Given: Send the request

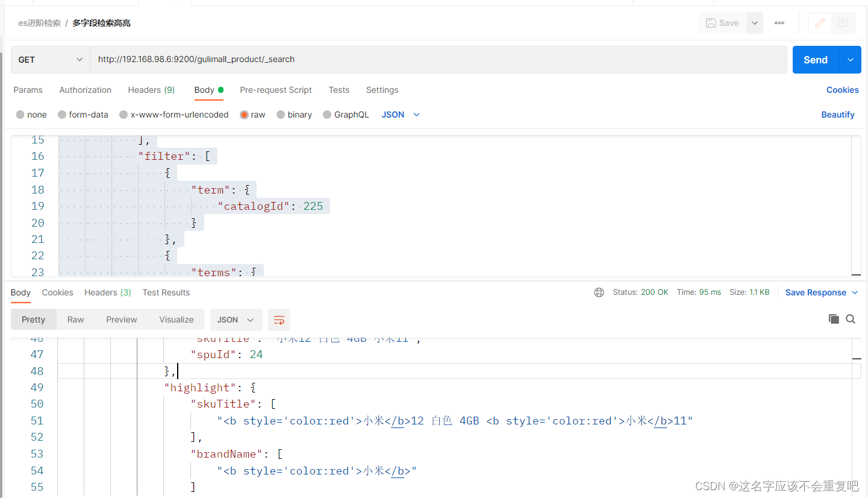Looking at the screenshot, I should pos(816,60).
